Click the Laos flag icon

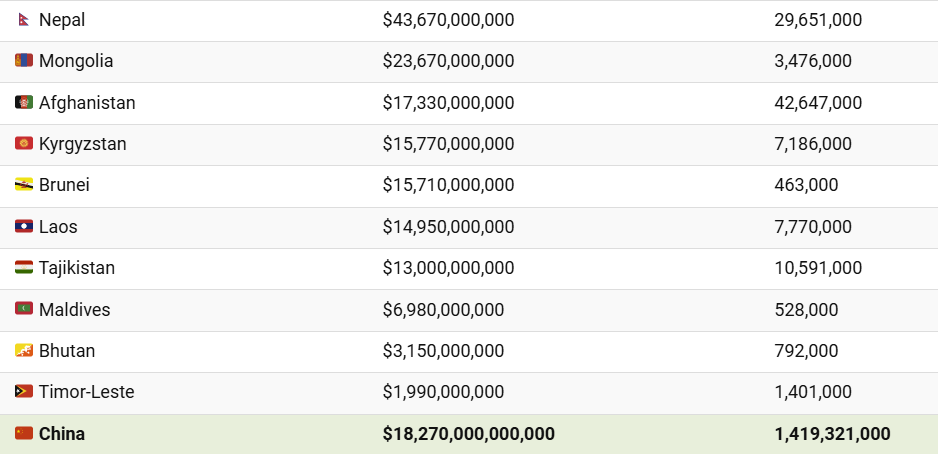tap(24, 227)
